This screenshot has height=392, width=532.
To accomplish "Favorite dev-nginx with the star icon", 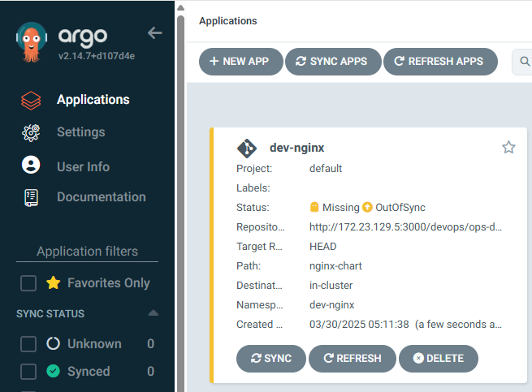I will click(x=508, y=147).
